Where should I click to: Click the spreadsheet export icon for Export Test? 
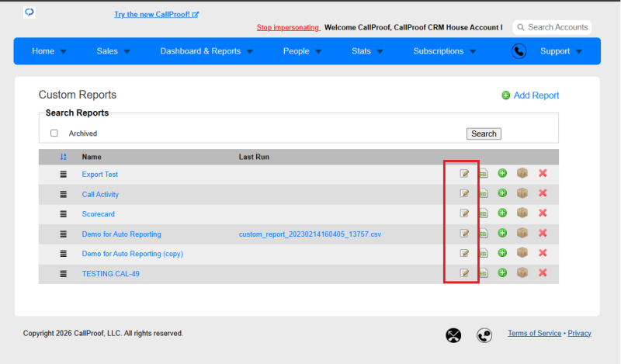pyautogui.click(x=483, y=174)
